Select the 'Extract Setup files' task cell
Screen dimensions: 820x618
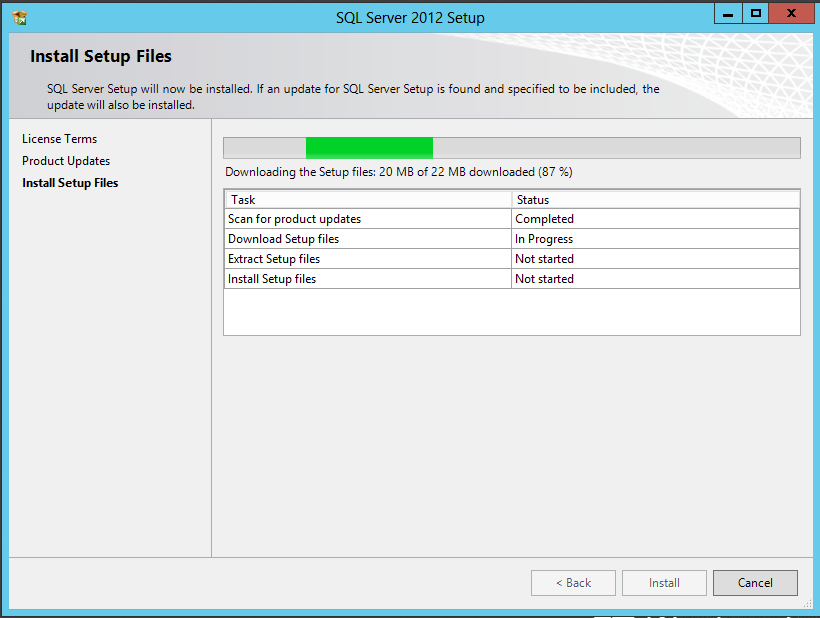point(369,259)
